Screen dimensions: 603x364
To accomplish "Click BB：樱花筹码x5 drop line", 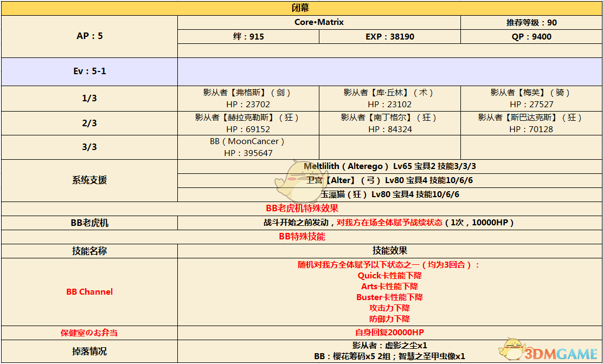I will [389, 356].
